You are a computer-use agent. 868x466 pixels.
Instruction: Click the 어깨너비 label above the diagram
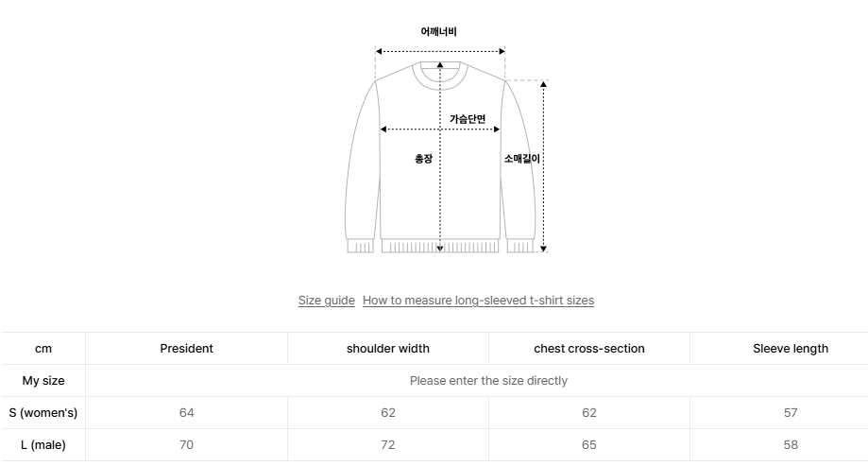(x=439, y=31)
